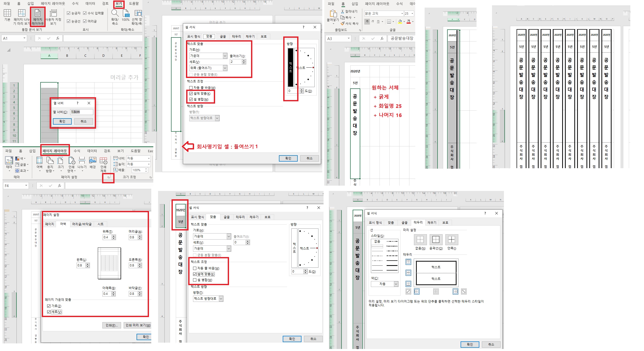Click the 용지 방향 orientation icon

tap(50, 161)
